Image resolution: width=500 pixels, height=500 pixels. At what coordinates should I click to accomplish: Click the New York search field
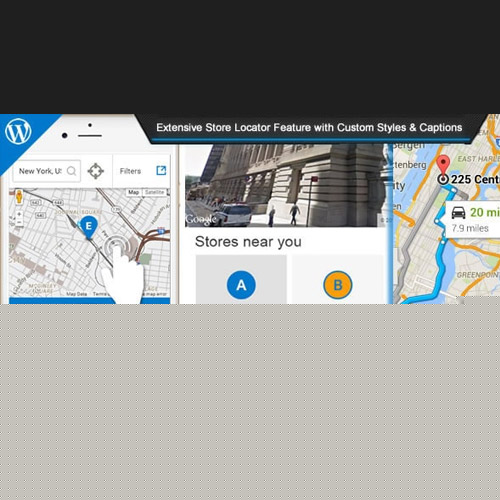(x=46, y=171)
